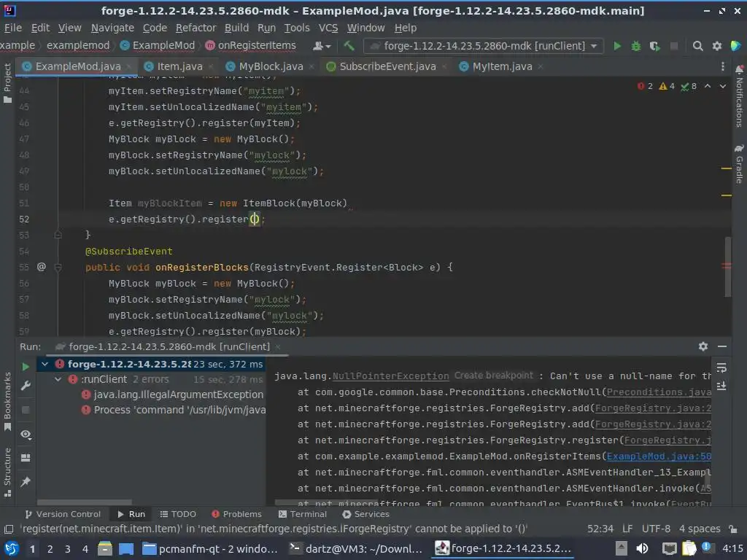Open the Refactor menu

[x=196, y=28]
